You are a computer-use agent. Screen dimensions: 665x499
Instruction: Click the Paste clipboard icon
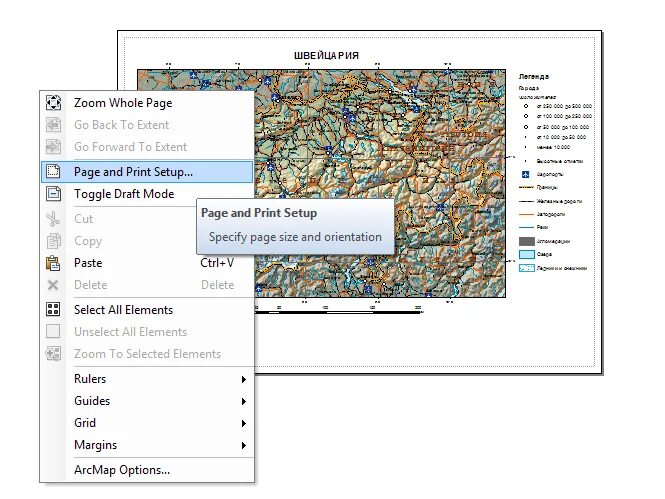click(x=53, y=263)
